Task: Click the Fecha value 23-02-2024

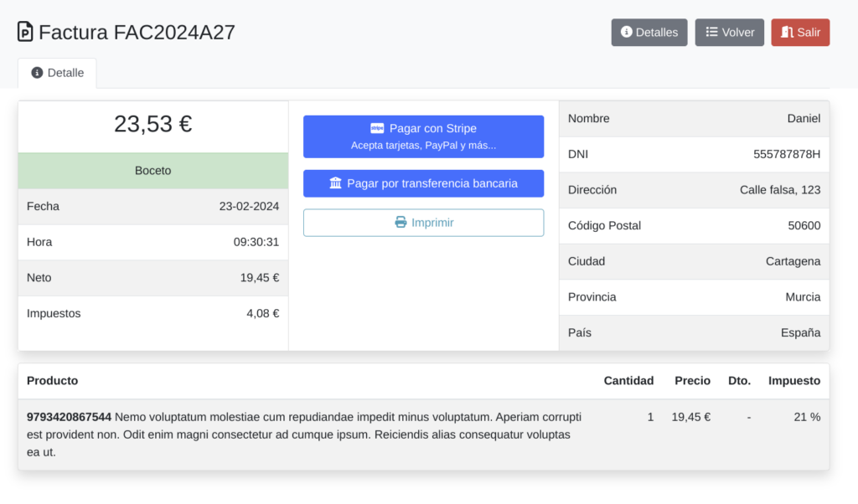Action: 249,206
